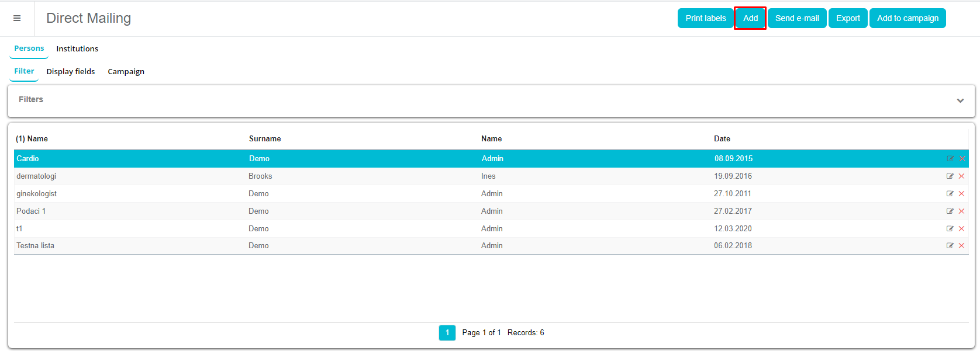This screenshot has height=351, width=980.
Task: Delete the Podaci 1 list entry
Action: coord(962,211)
